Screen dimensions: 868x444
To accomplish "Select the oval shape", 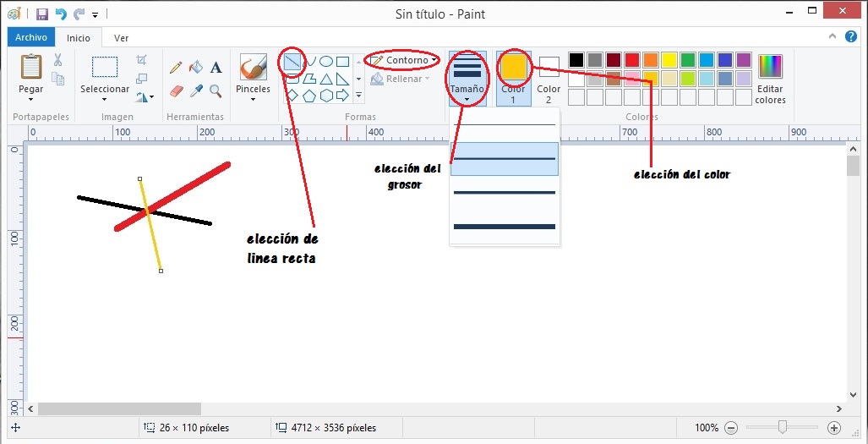I will tap(326, 62).
